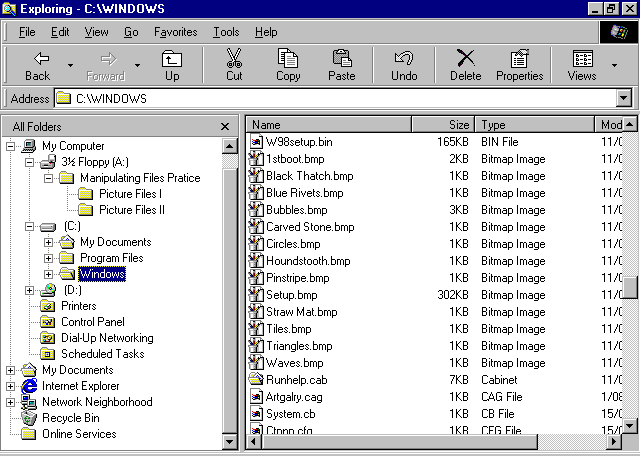
Task: Expand the (D:) drive tree node
Action: (29, 290)
